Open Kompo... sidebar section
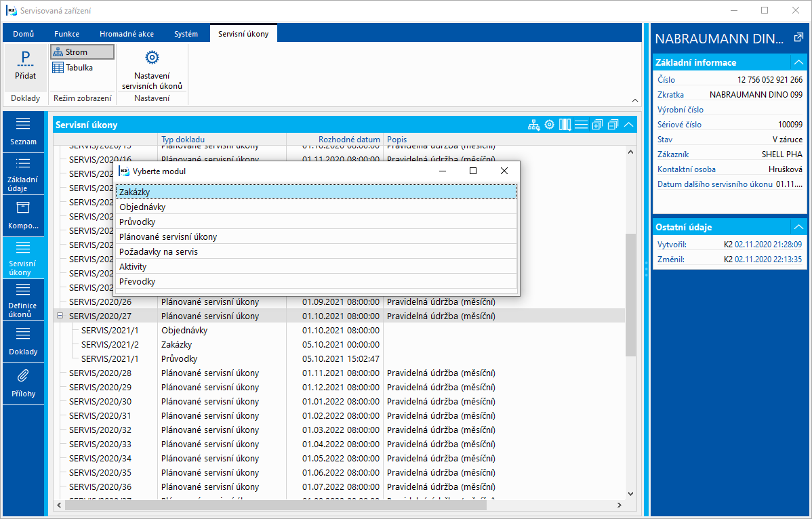 (x=23, y=215)
